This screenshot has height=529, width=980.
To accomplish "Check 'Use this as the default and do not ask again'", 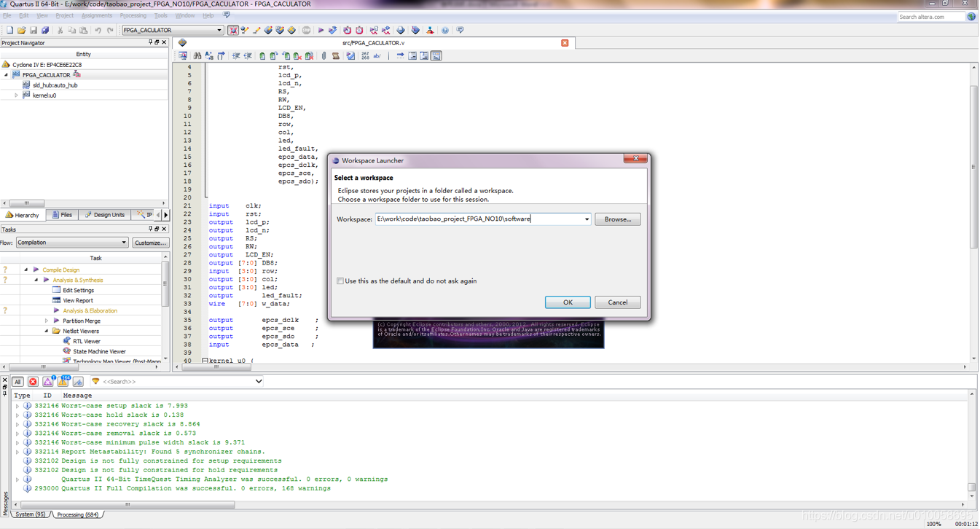I will (340, 281).
